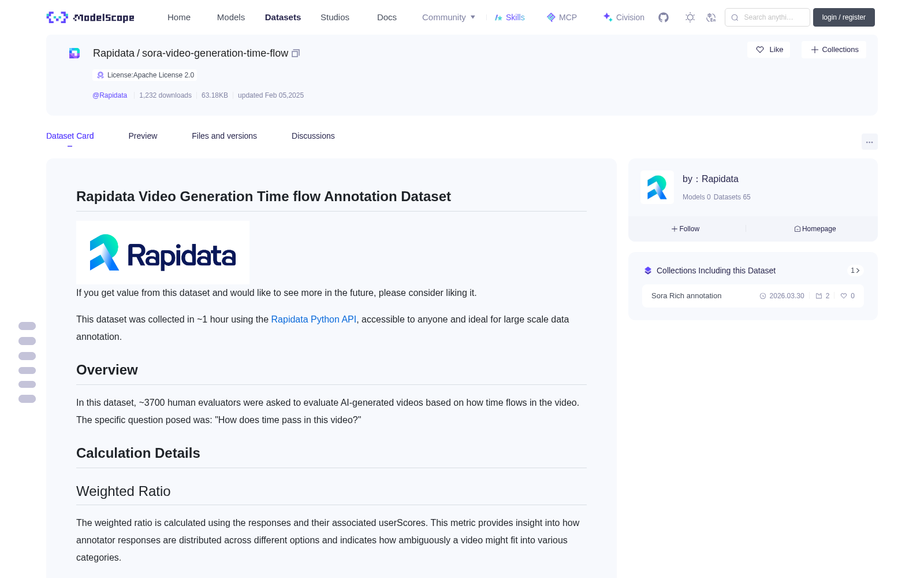This screenshot has width=924, height=578.
Task: Expand the collections list via the 1 chevron
Action: 855,271
